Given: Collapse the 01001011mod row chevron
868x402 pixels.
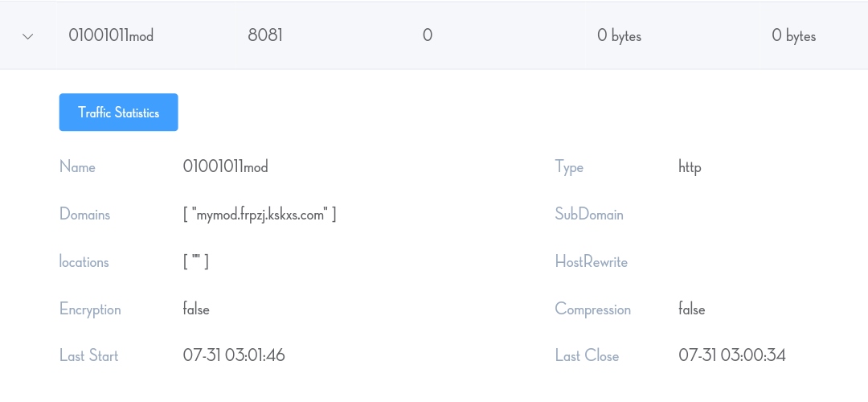Looking at the screenshot, I should point(27,36).
